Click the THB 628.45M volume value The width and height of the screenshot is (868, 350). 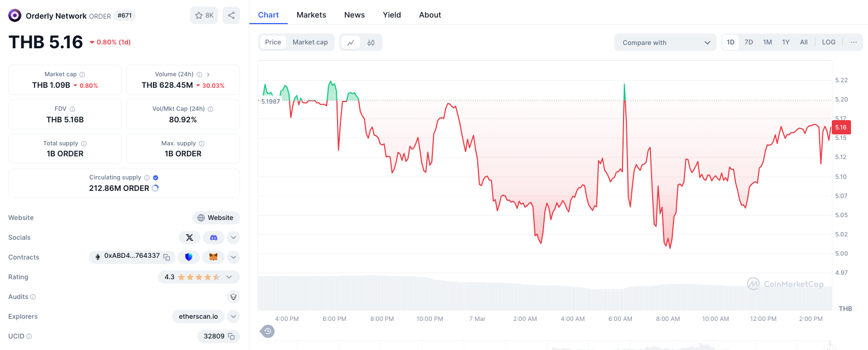click(x=167, y=85)
